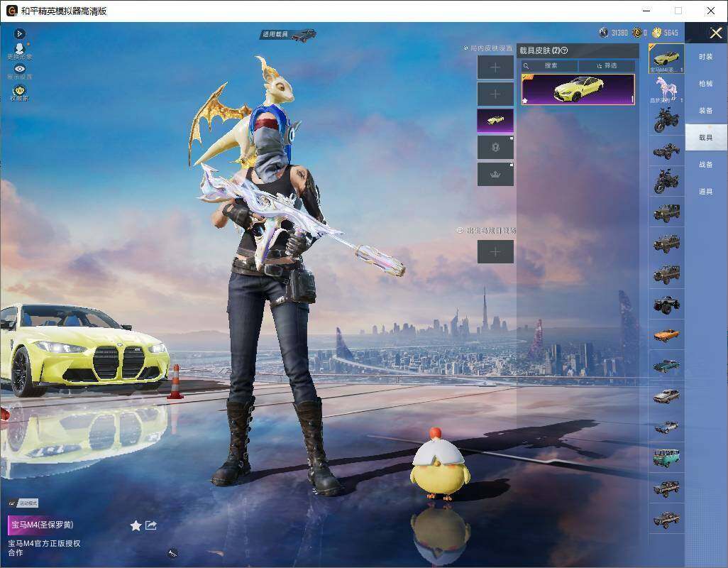Open the 筛选 filter options
The width and height of the screenshot is (728, 568).
click(607, 65)
